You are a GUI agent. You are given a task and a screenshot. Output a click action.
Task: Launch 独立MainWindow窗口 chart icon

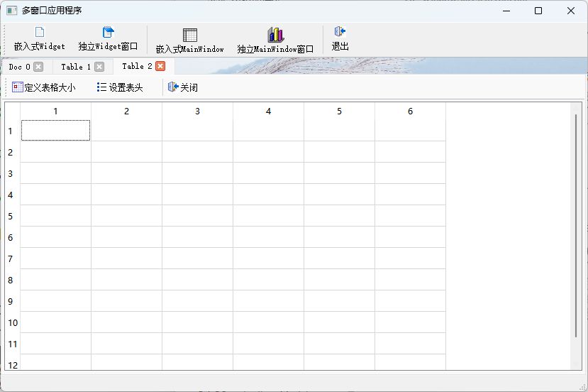(275, 35)
